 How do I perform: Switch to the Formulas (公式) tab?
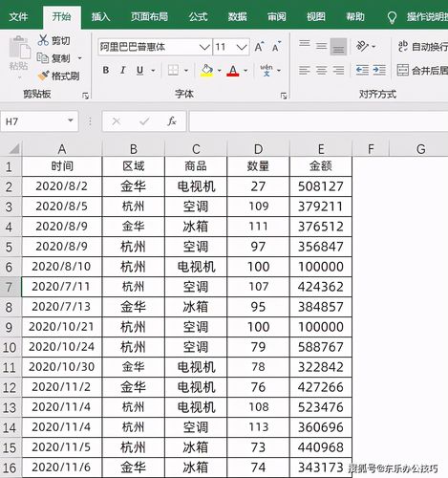[x=198, y=16]
